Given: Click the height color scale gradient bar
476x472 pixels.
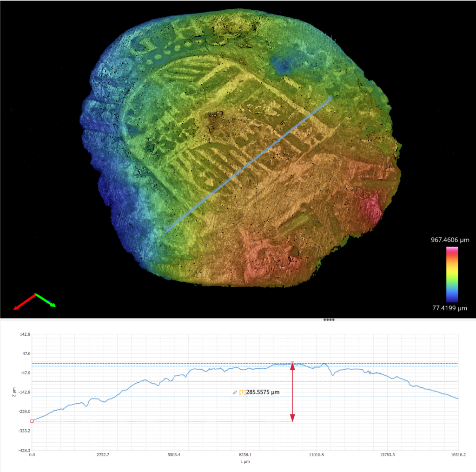Looking at the screenshot, I should pos(452,274).
